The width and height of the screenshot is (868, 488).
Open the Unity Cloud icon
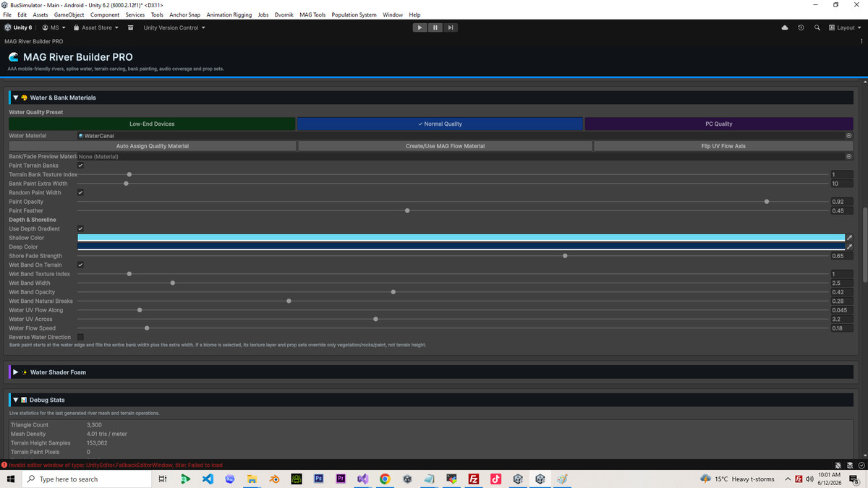pos(785,27)
